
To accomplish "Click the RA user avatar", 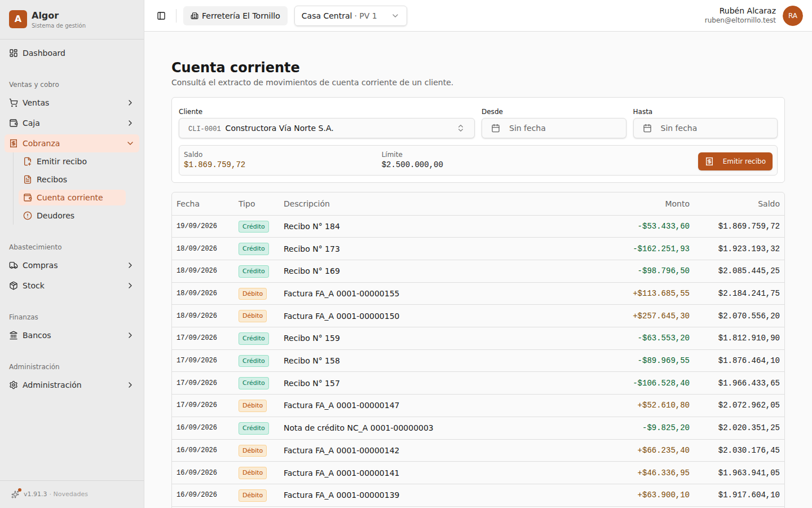I will coord(793,16).
